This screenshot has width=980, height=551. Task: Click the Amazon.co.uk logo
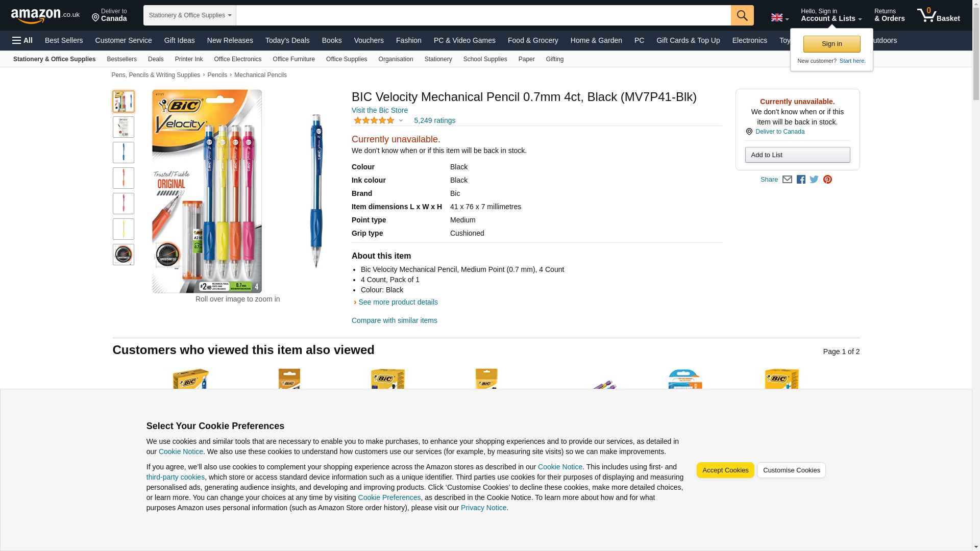[x=45, y=15]
